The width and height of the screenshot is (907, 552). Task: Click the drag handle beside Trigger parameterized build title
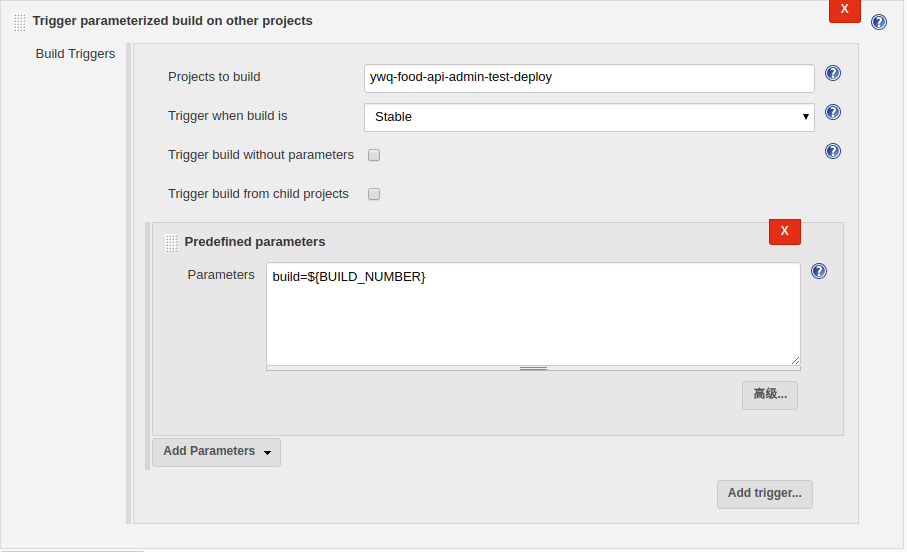[20, 22]
